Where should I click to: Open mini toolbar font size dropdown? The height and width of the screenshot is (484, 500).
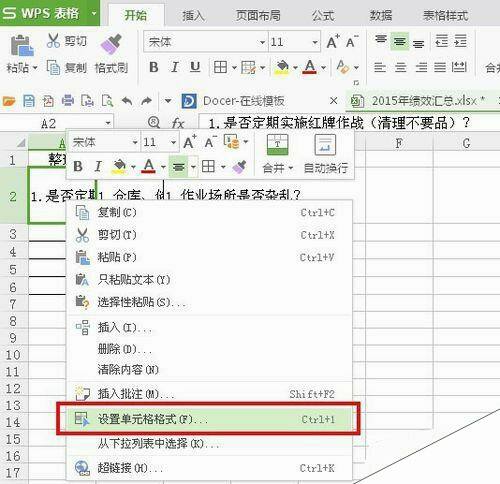(173, 143)
